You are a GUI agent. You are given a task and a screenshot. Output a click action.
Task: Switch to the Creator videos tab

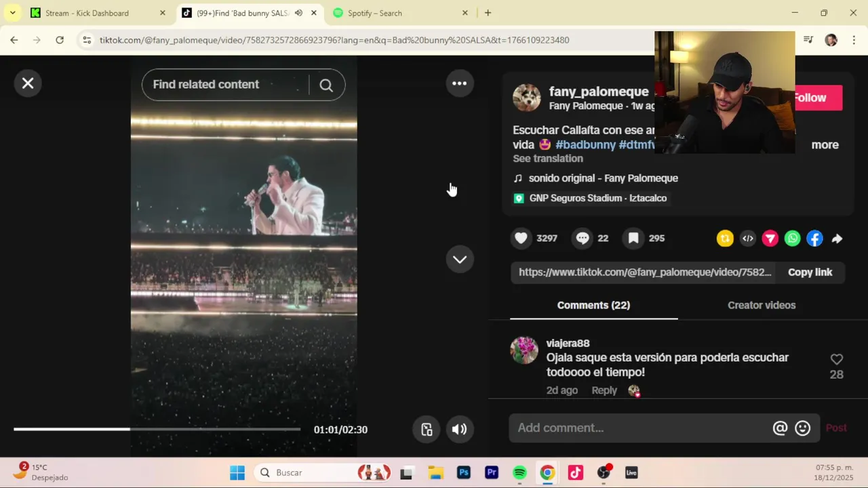[x=762, y=305]
